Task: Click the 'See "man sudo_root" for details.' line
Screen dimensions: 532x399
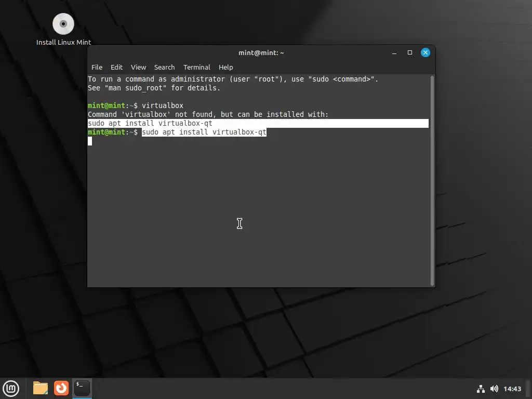Action: (154, 88)
